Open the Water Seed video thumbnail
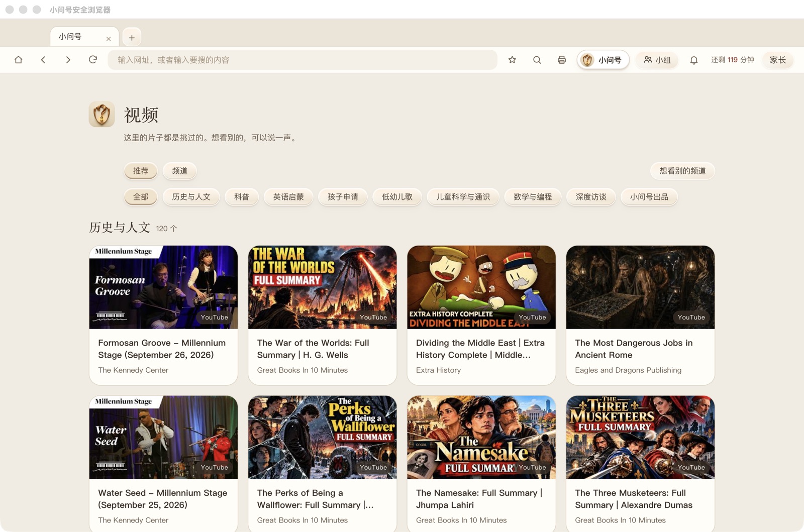This screenshot has height=532, width=804. tap(163, 438)
